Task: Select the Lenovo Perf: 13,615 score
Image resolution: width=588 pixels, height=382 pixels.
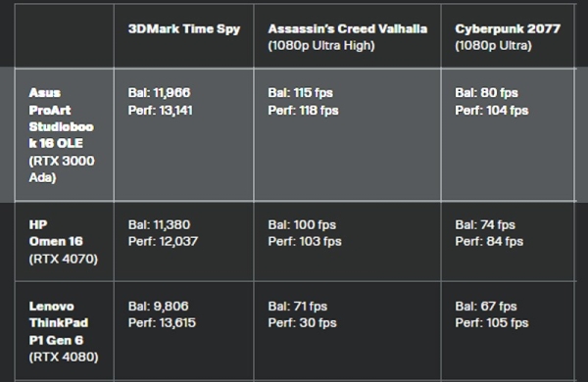Action: (x=162, y=323)
